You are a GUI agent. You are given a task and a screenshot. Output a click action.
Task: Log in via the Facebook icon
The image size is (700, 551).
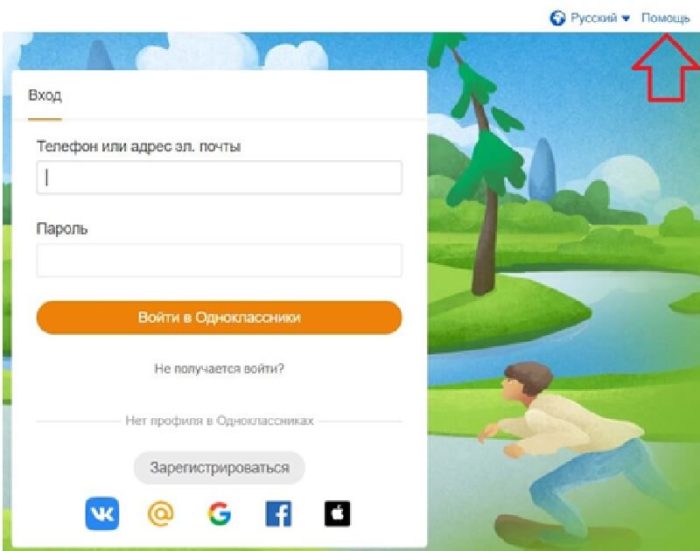[279, 513]
